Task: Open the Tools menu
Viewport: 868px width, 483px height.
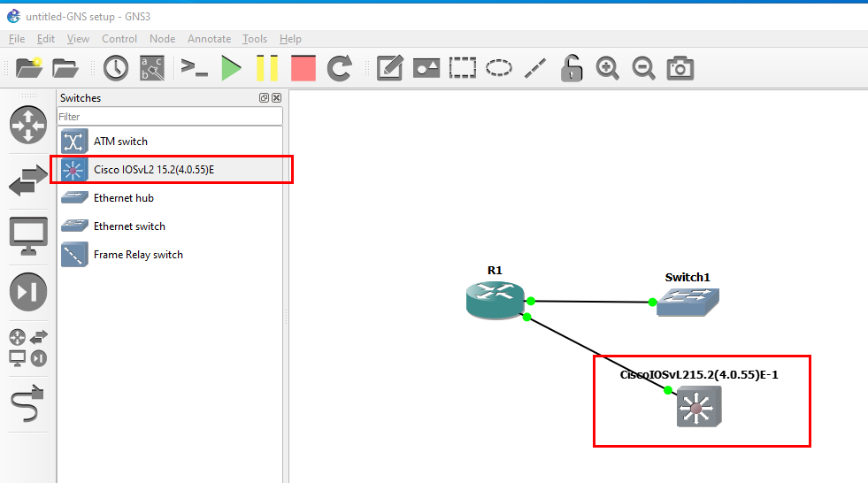Action: 255,39
